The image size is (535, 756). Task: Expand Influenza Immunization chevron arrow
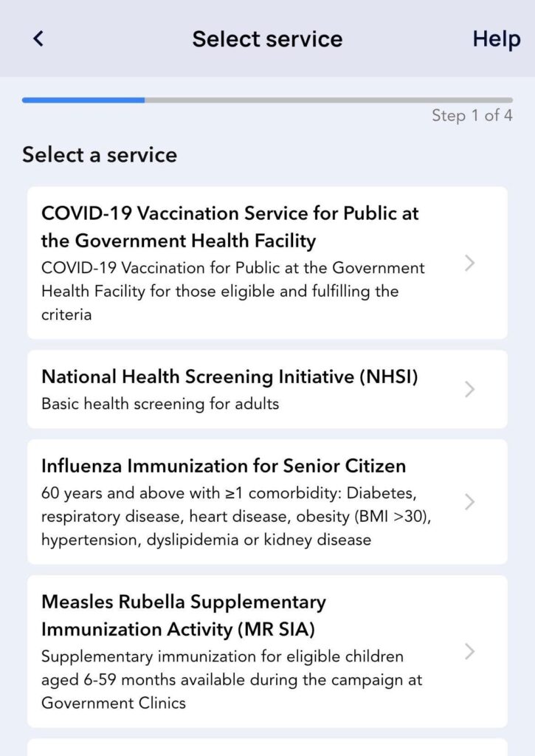[469, 502]
